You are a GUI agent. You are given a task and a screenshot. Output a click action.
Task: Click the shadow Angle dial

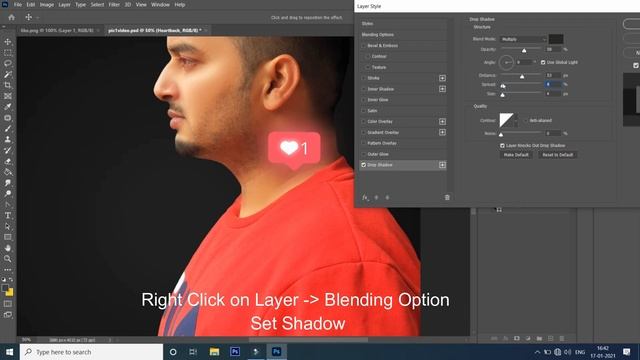tap(506, 62)
